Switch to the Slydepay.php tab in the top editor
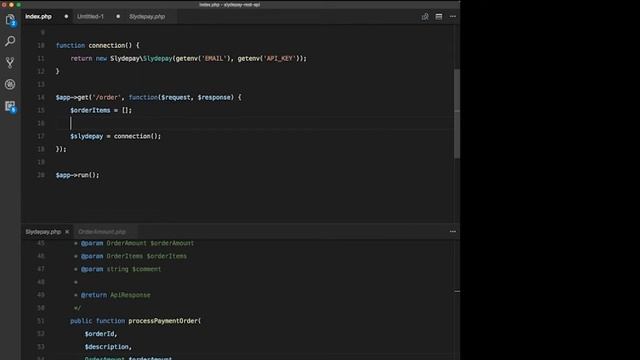The height and width of the screenshot is (360, 640). 147,17
